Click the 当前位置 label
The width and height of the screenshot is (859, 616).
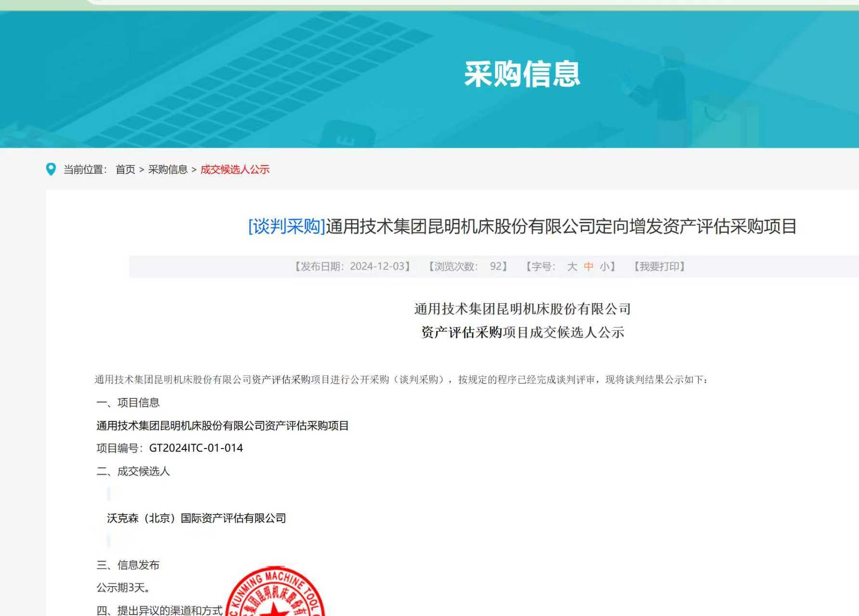click(85, 169)
